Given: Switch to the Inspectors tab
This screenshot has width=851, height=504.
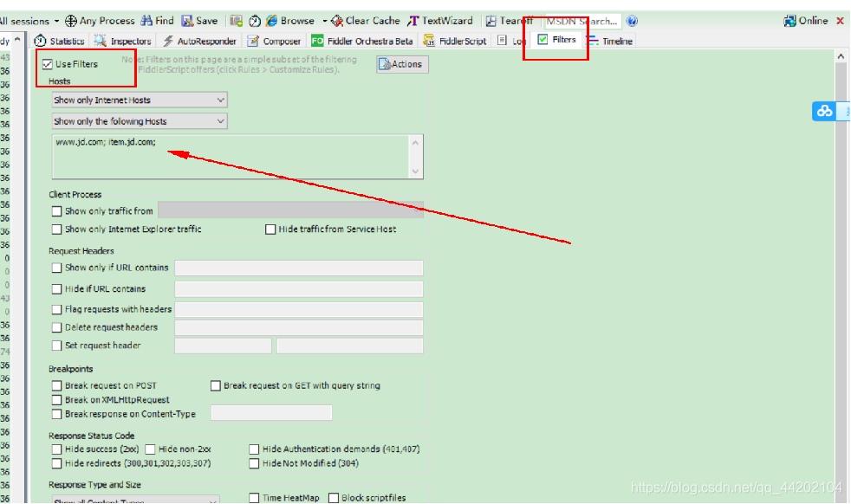Looking at the screenshot, I should [x=123, y=42].
